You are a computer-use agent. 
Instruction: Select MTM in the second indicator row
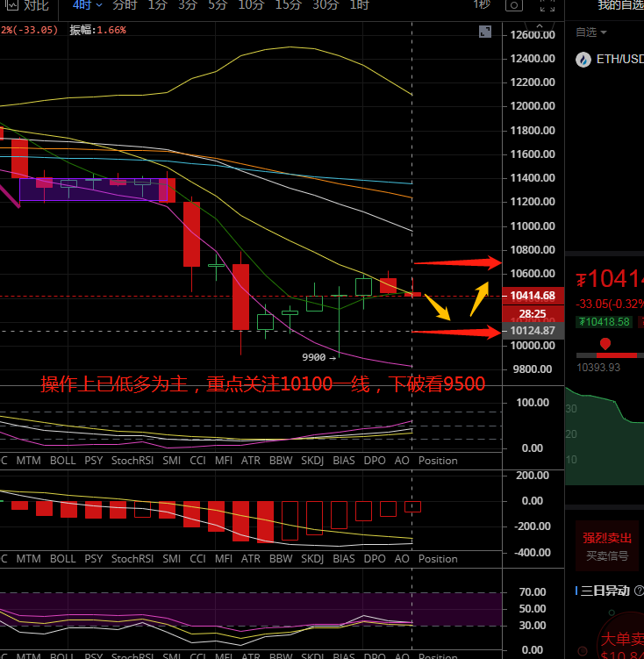[29, 559]
